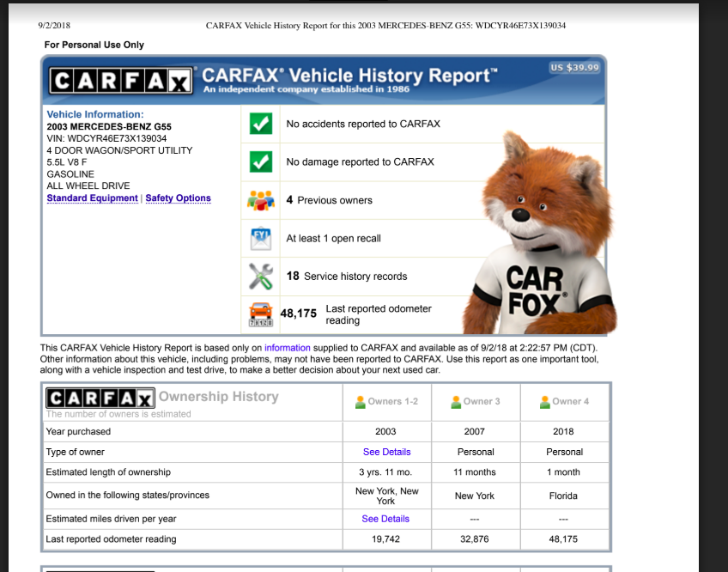Click the Florida state cell
The height and width of the screenshot is (572, 728).
(x=563, y=496)
